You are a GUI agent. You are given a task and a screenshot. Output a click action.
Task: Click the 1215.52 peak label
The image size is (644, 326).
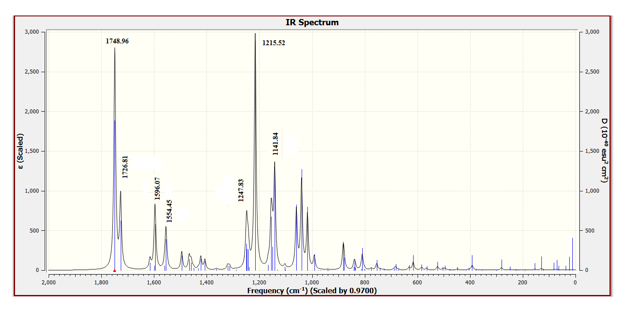pos(274,43)
